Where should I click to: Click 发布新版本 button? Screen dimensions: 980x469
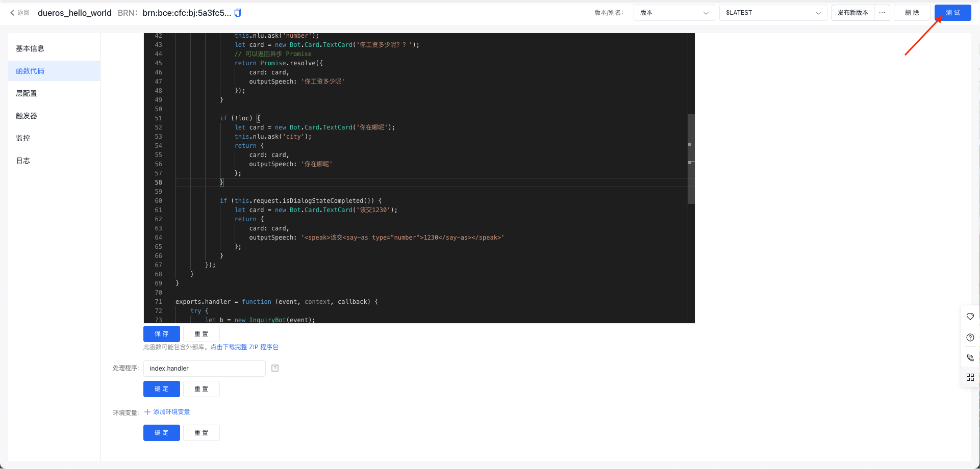[852, 13]
